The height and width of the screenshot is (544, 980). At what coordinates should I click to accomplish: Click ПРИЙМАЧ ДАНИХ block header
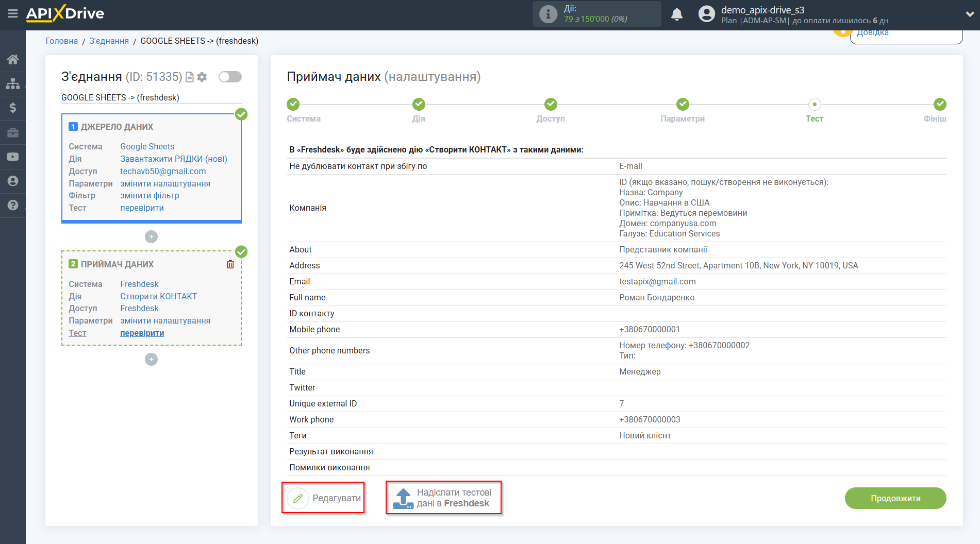point(117,264)
